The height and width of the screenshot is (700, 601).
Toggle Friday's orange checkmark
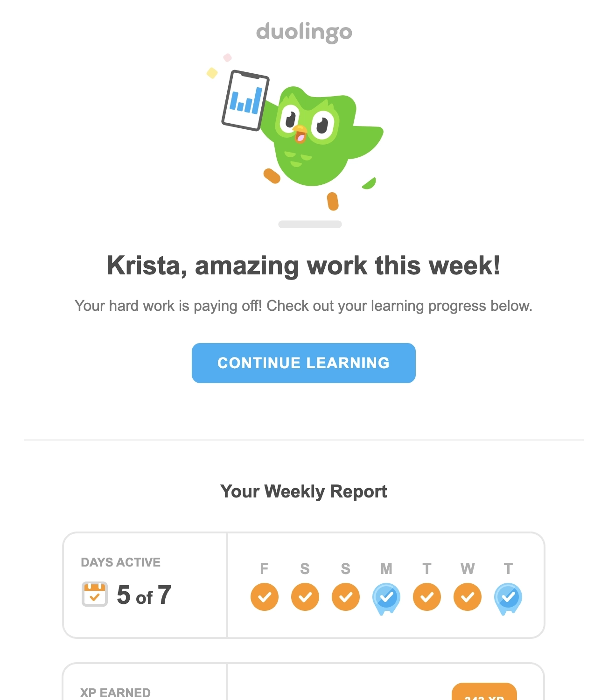click(x=264, y=596)
